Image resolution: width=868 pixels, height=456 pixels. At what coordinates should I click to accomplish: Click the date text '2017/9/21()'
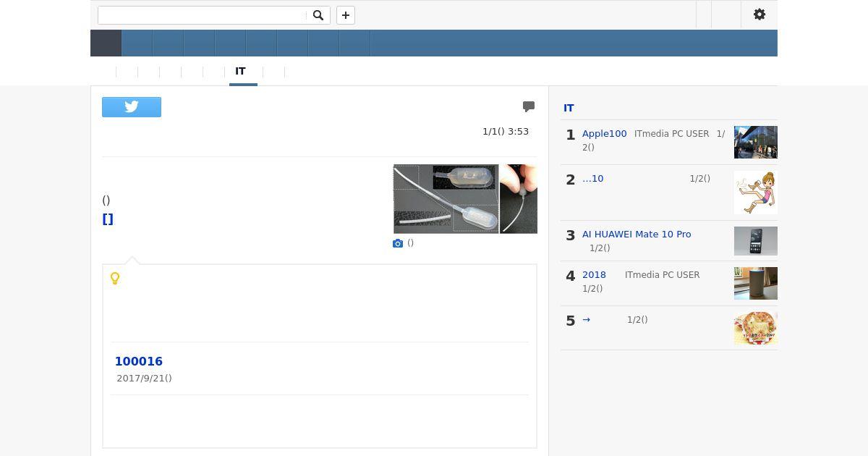coord(144,379)
